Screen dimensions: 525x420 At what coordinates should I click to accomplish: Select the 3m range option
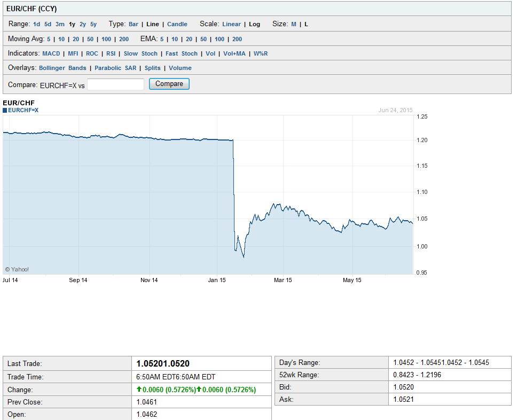[x=60, y=24]
